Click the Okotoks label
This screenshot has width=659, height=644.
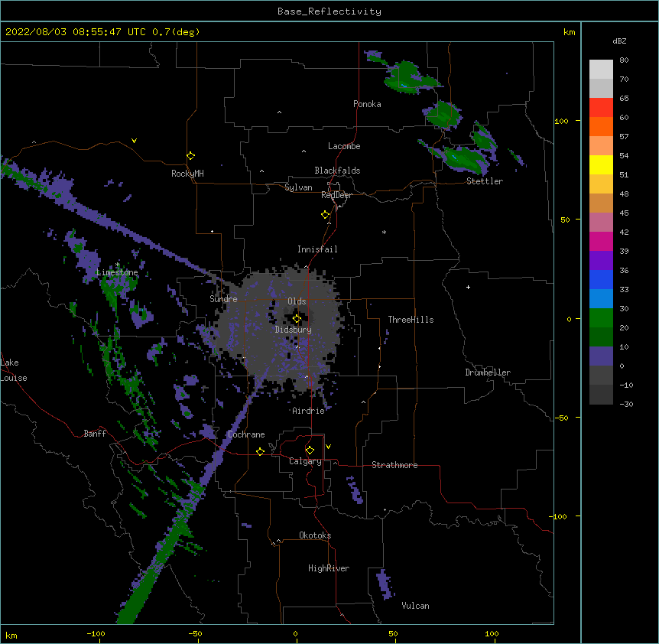pos(315,535)
